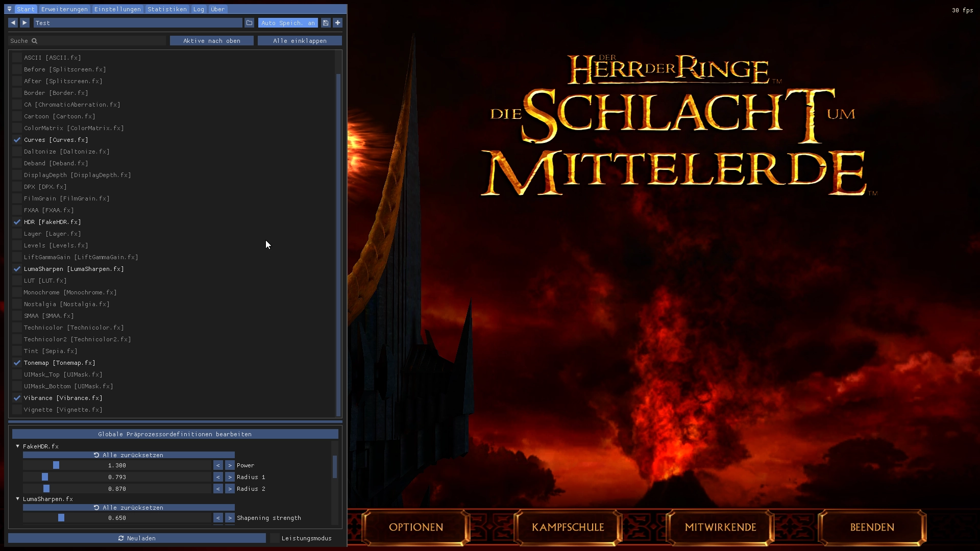Open KAMPFSCHULE in the game menu
The width and height of the screenshot is (980, 551).
tap(568, 528)
